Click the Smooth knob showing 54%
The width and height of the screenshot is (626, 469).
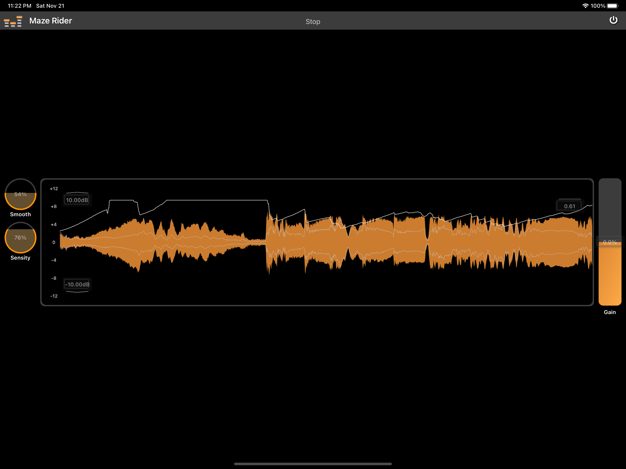tap(20, 194)
